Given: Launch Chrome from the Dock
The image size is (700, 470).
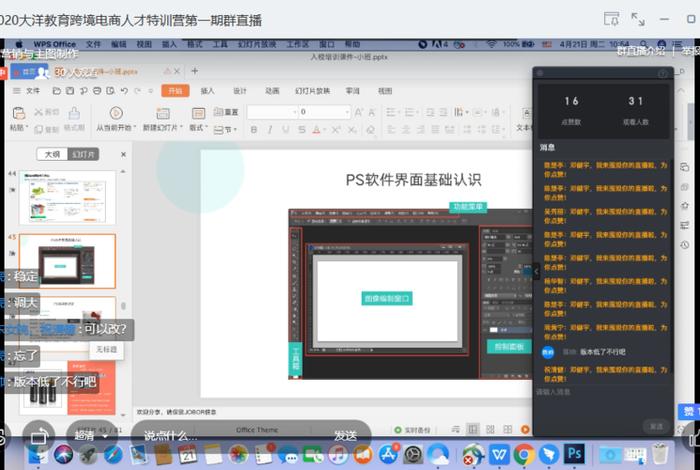Looking at the screenshot, I should pos(524,454).
